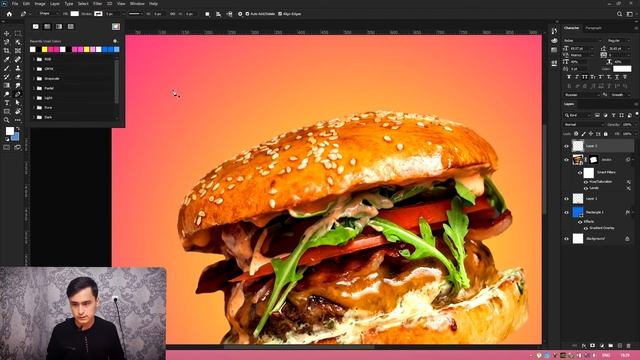This screenshot has width=640, height=360.
Task: Select the Clone Stamp tool
Action: pos(18,68)
